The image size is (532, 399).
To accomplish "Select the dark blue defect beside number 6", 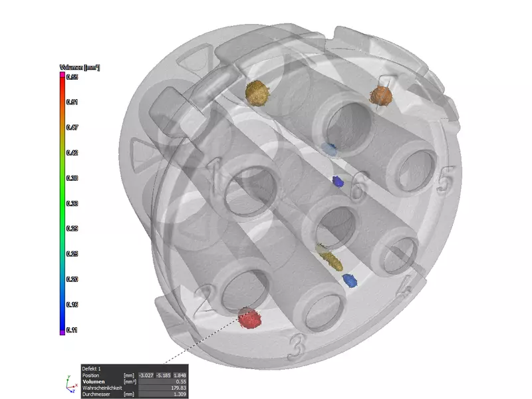I will (338, 180).
